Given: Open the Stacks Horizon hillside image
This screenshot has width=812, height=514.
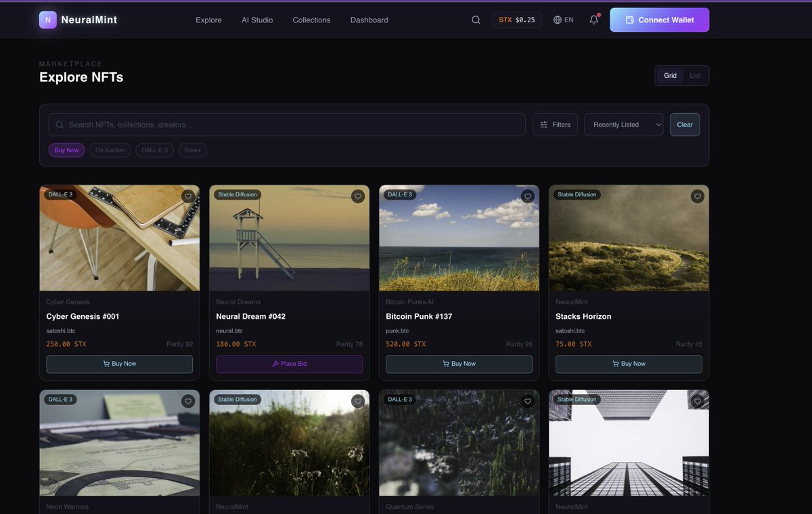Looking at the screenshot, I should coord(629,238).
